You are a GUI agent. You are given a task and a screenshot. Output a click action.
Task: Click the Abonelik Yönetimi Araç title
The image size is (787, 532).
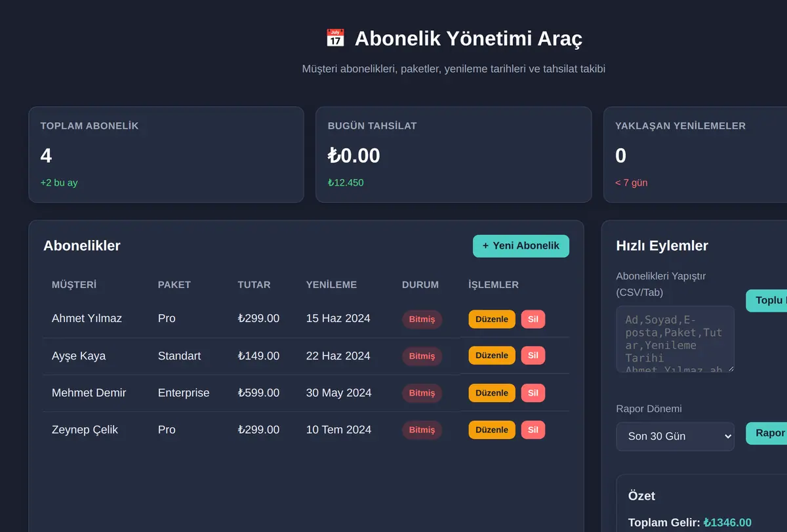coord(468,39)
